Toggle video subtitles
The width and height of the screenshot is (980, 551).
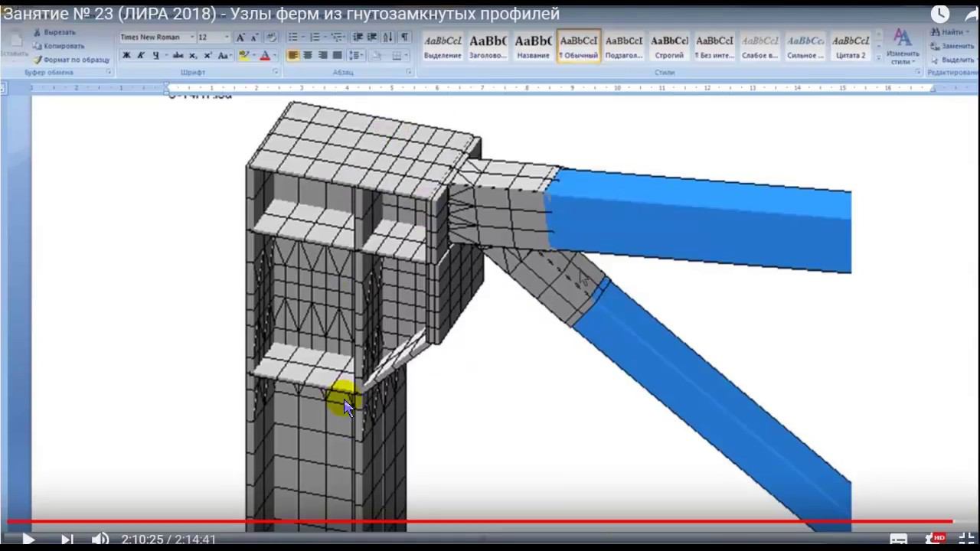898,540
